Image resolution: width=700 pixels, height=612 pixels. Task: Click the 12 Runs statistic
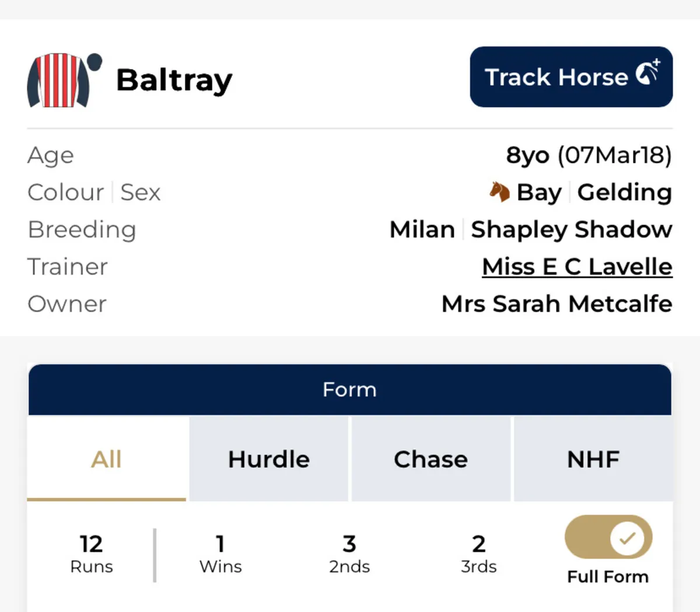coord(92,554)
